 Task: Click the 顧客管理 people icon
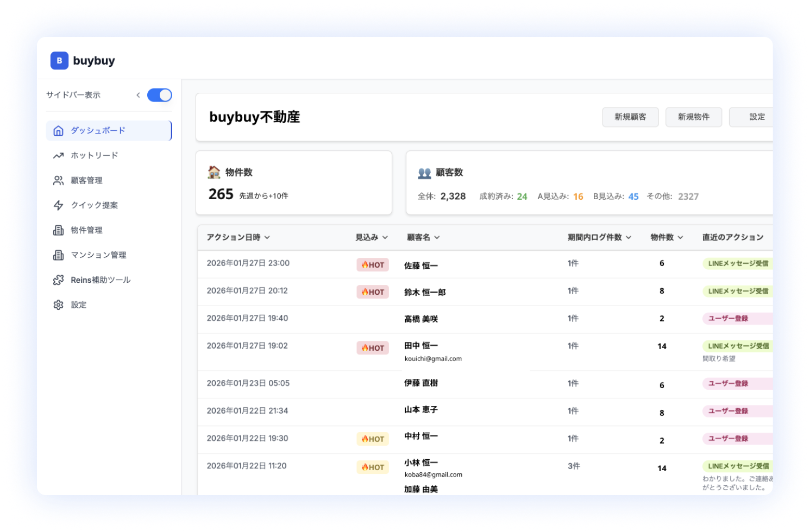(x=58, y=180)
